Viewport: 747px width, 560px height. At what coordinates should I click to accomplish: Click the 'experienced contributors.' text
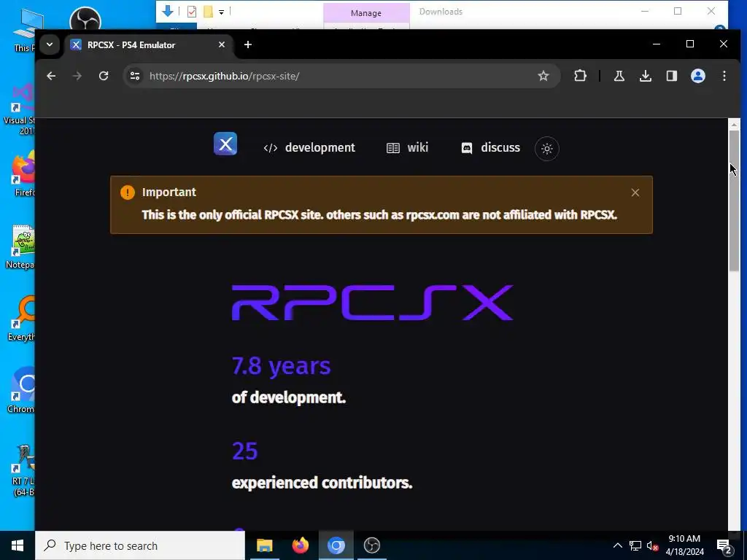[322, 483]
